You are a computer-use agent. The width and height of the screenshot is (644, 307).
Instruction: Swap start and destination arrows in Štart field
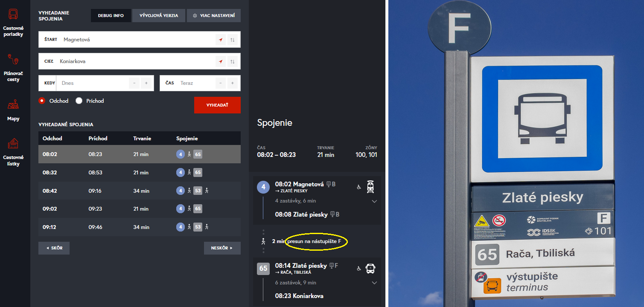click(x=232, y=40)
